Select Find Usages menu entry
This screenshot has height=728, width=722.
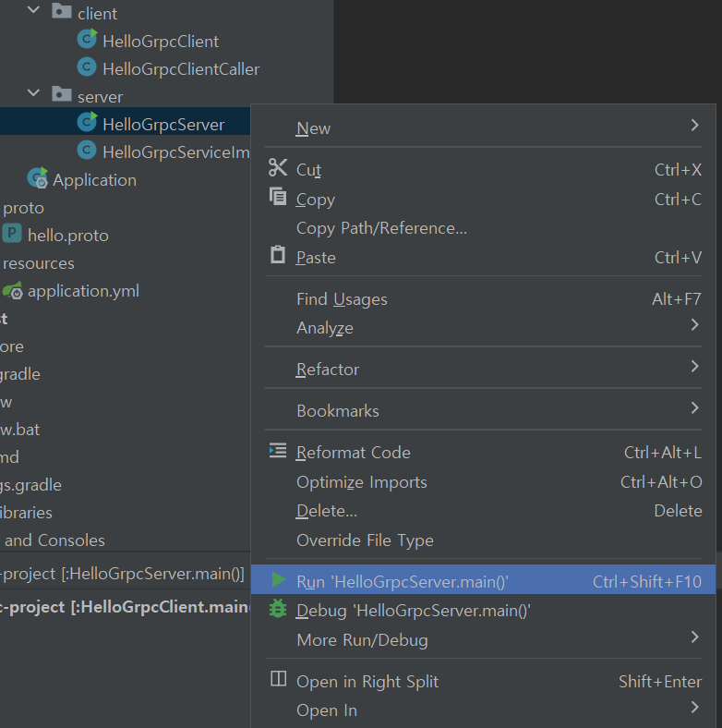[483, 299]
